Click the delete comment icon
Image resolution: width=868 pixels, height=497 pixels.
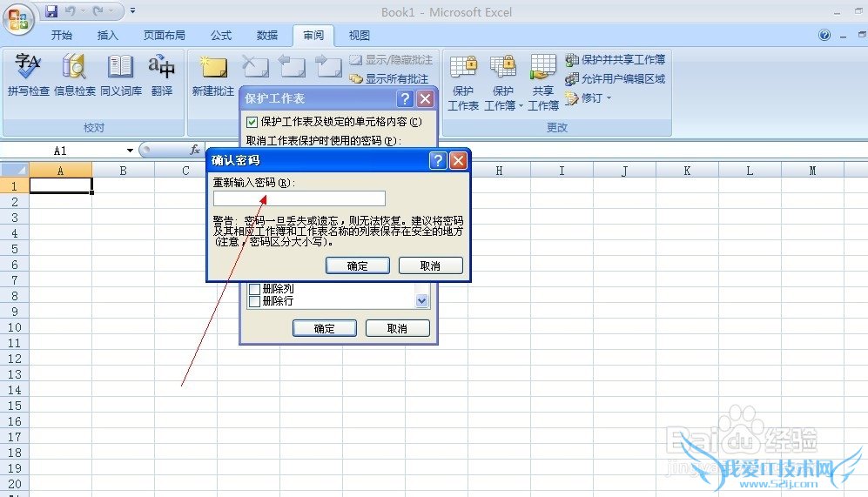point(255,67)
